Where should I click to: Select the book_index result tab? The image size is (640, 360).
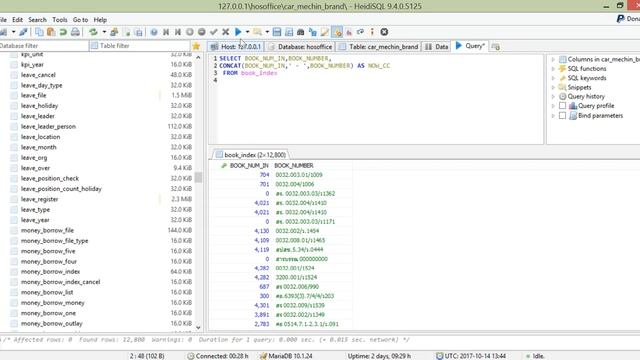point(251,155)
